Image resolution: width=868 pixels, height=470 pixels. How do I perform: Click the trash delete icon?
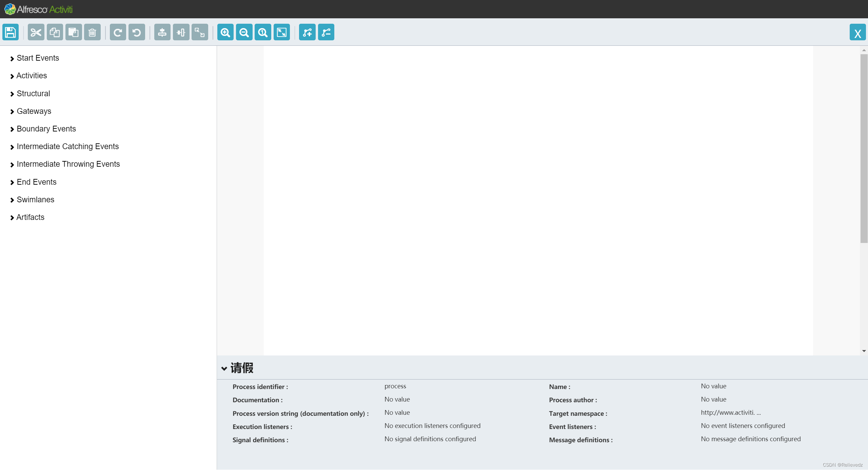[x=92, y=33]
